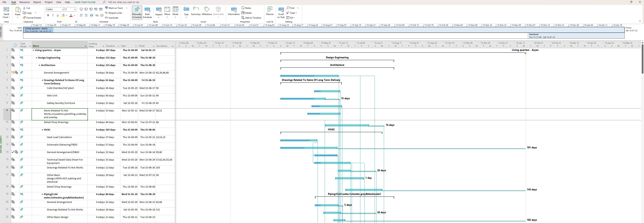Open Font dialog launcher
644x223 pixels.
(76, 22)
